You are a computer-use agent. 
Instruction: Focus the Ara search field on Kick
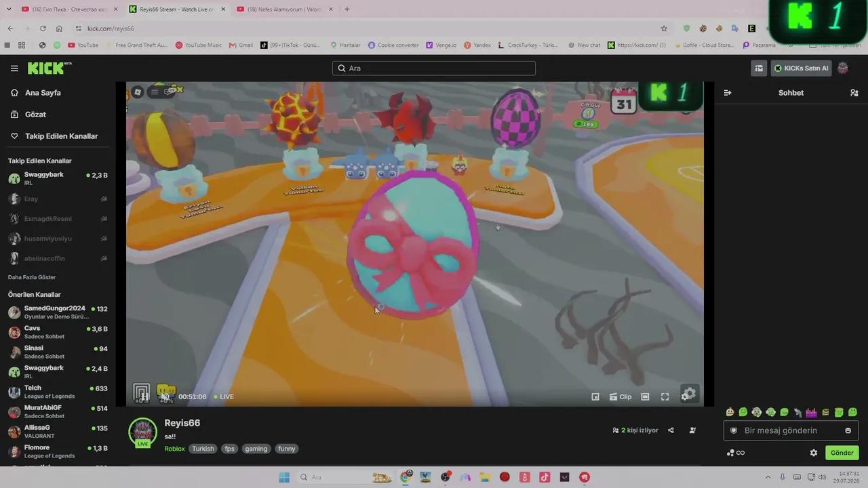[434, 68]
